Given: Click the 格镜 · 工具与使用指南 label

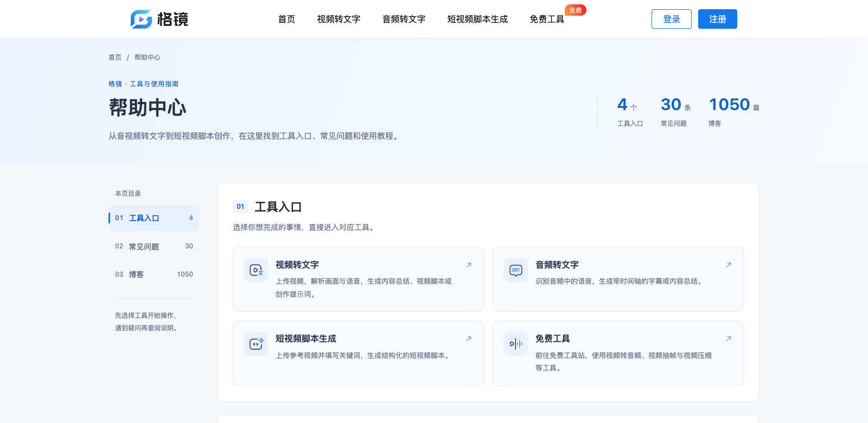Looking at the screenshot, I should (x=144, y=84).
